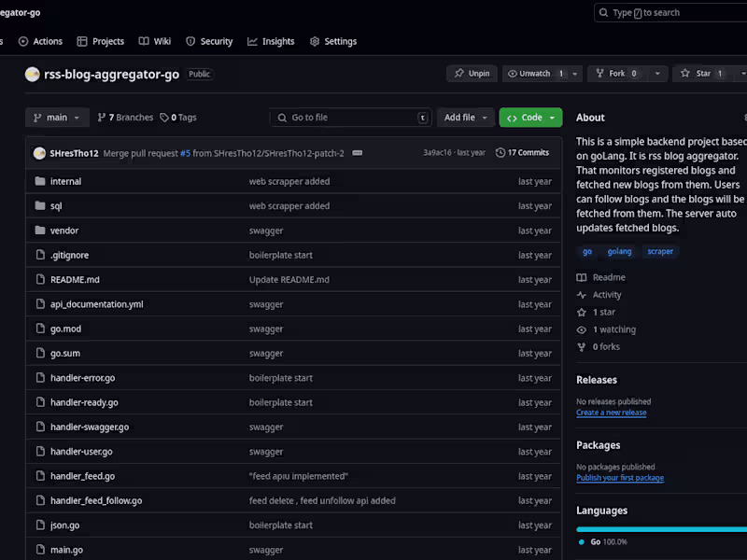Expand commit message ellipsis button
Viewport: 747px width, 560px height.
(358, 152)
